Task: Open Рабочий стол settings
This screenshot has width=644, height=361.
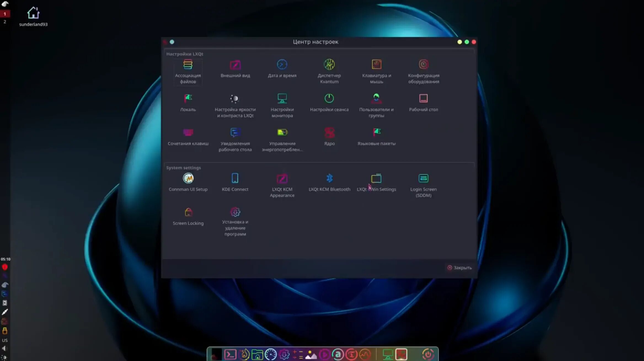Action: 423,103
